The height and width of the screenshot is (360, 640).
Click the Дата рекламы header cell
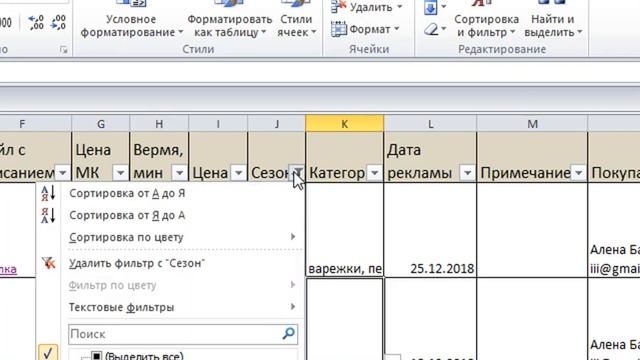pos(430,157)
